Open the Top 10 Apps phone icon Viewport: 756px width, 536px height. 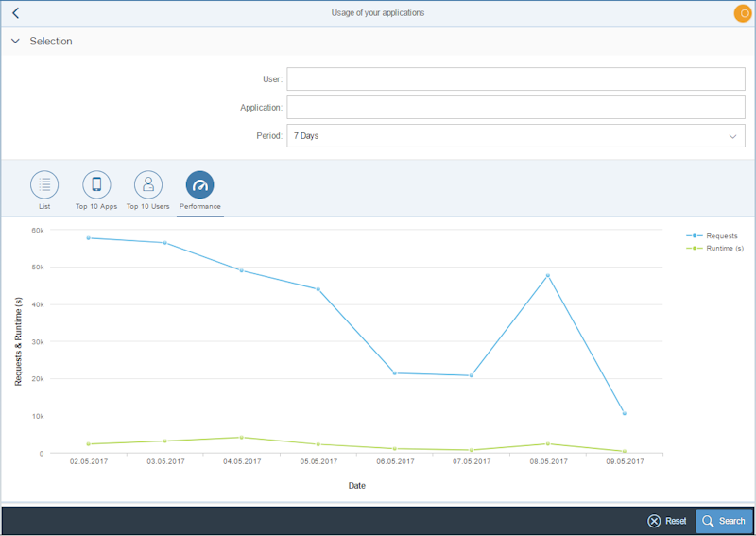pos(96,184)
